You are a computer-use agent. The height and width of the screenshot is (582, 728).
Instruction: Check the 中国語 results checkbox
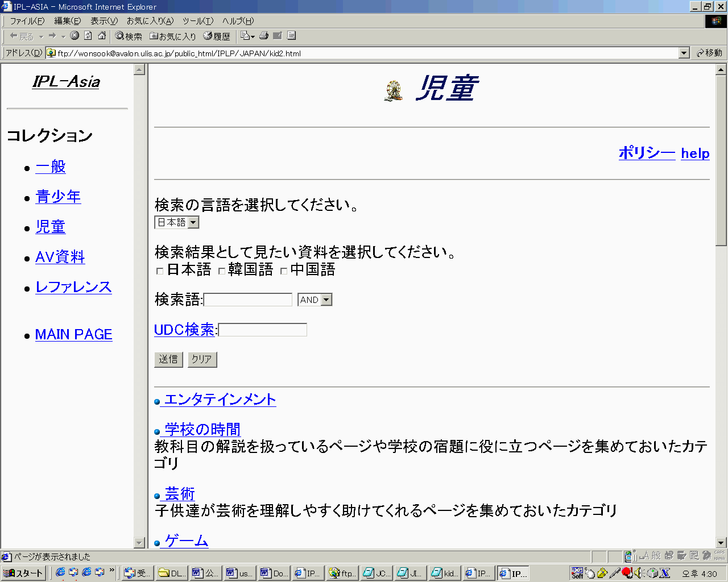(284, 271)
